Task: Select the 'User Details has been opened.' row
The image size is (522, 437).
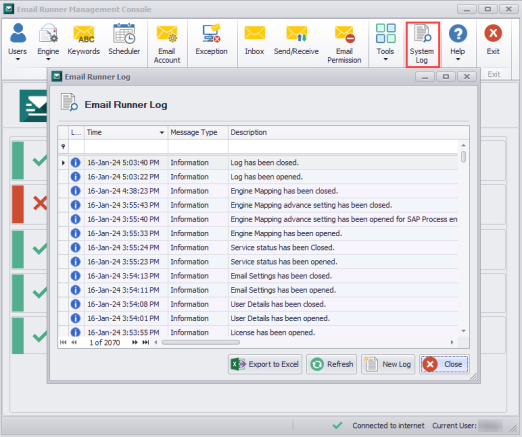Action: tap(258, 318)
